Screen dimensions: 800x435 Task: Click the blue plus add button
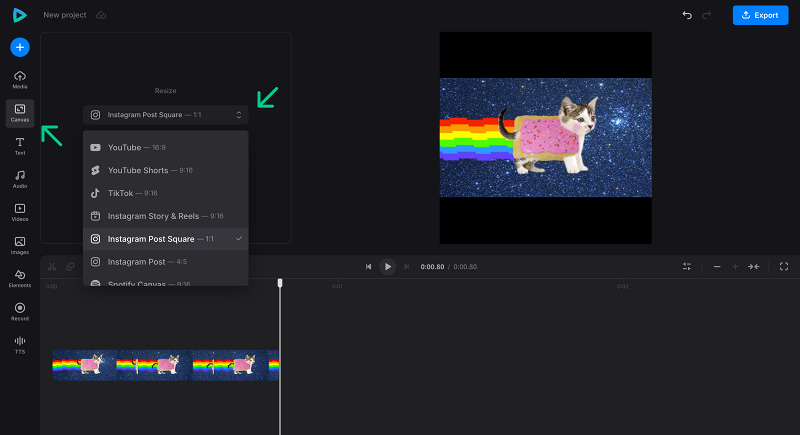click(x=20, y=47)
